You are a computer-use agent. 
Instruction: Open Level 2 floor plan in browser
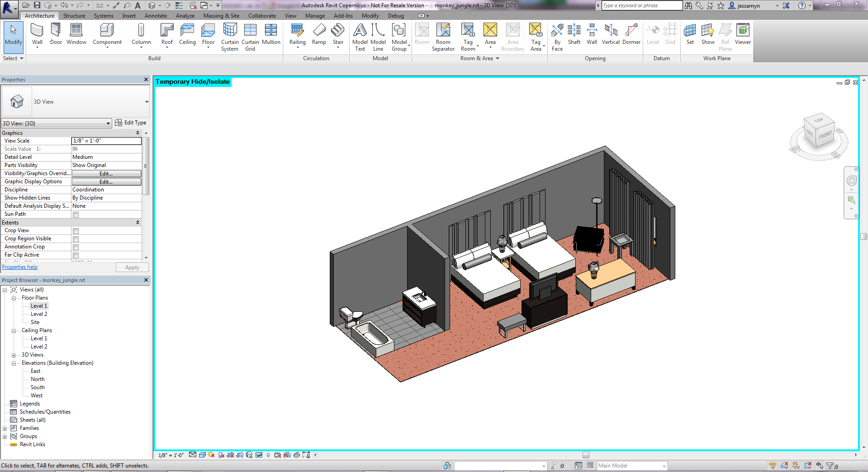pos(39,314)
